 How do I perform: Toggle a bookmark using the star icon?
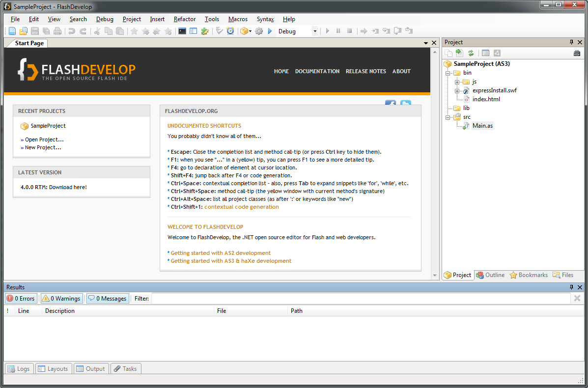coord(134,31)
